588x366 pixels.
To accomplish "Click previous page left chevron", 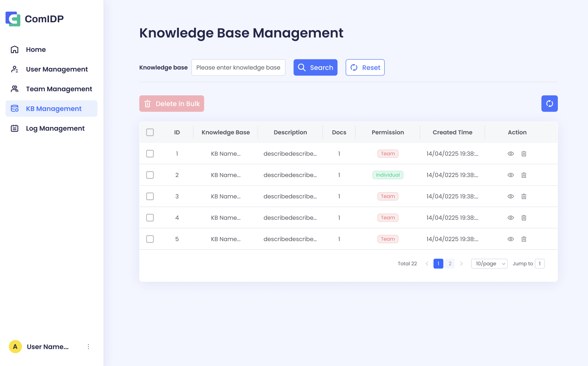I will point(427,263).
